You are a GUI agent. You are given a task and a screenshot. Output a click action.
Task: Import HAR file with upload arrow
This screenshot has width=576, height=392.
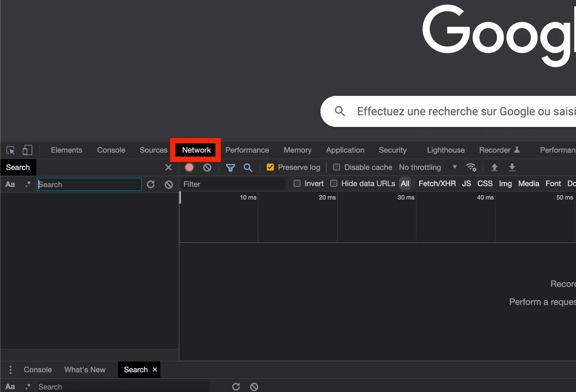(x=495, y=167)
